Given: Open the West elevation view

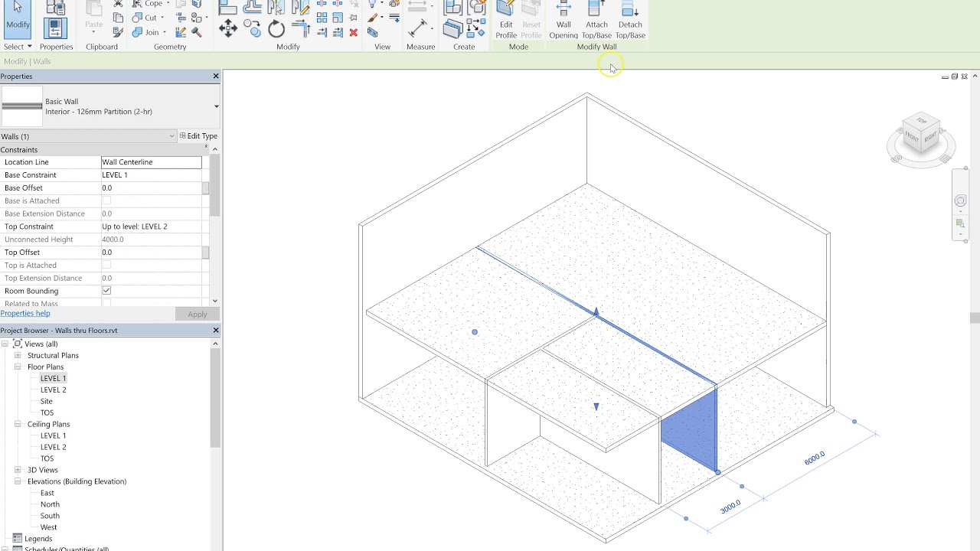Looking at the screenshot, I should pos(48,527).
